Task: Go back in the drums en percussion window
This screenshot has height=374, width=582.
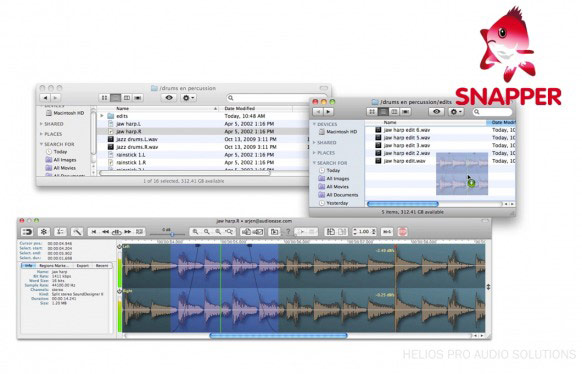Action: pos(45,98)
